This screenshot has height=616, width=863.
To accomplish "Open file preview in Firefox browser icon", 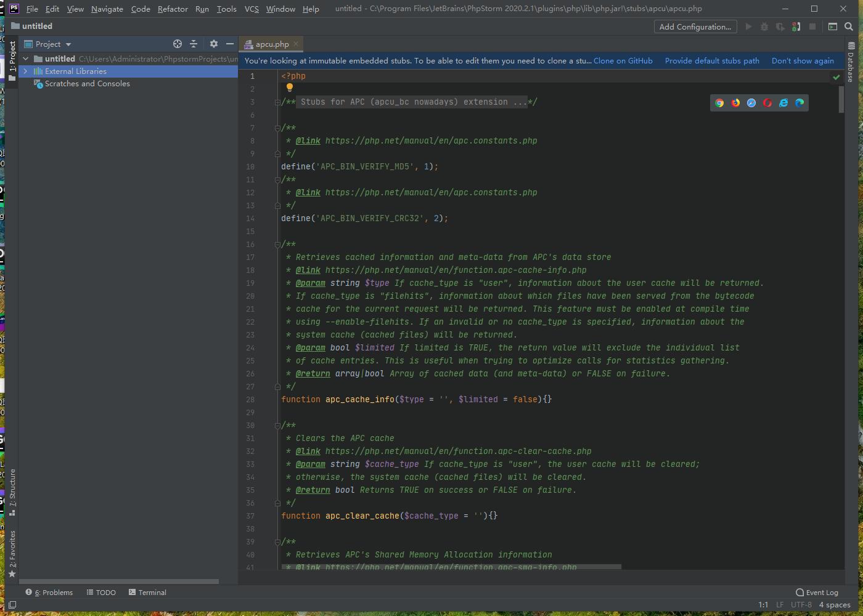I will [735, 103].
